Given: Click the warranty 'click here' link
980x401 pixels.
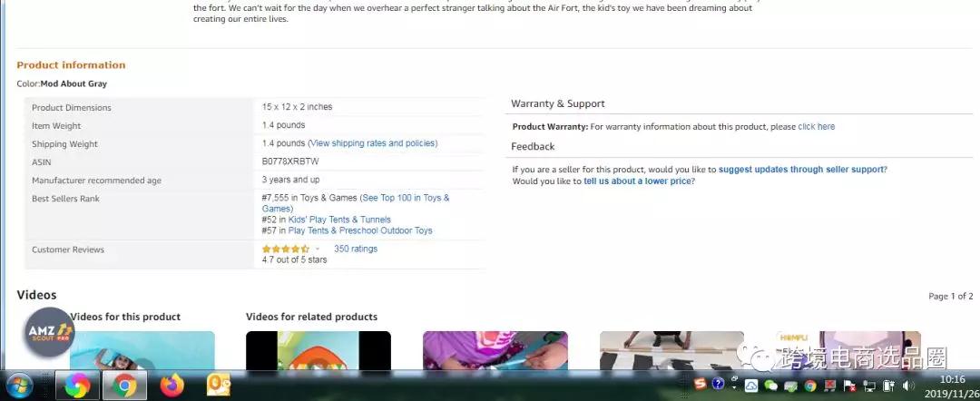Looking at the screenshot, I should pyautogui.click(x=816, y=127).
